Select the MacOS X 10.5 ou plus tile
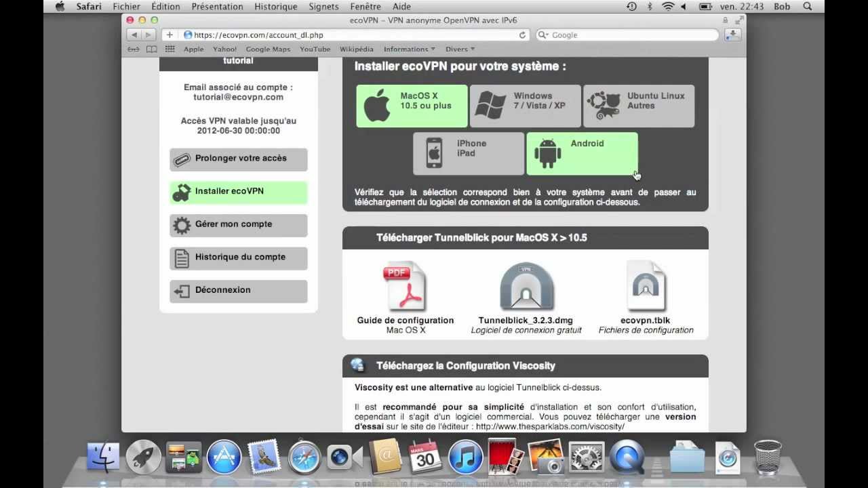Screen dimensions: 868x488 point(412,106)
